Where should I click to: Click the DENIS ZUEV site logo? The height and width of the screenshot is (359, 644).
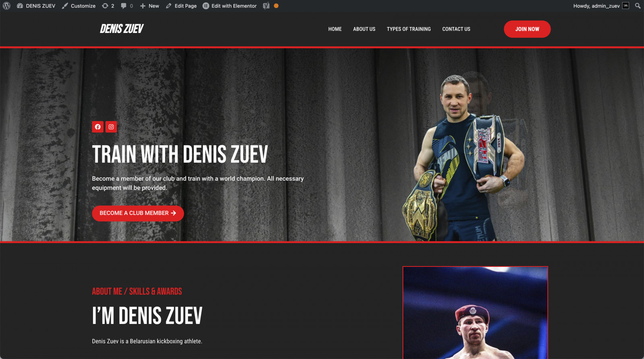(x=122, y=29)
